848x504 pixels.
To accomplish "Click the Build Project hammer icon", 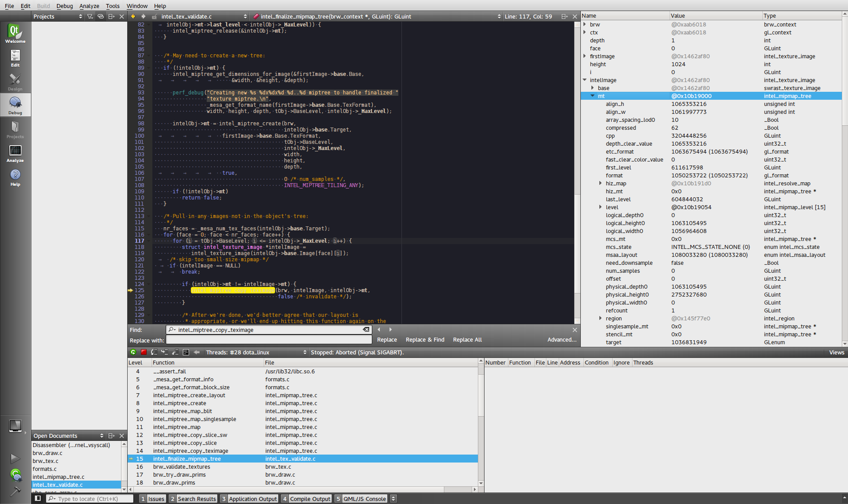I will click(15, 491).
